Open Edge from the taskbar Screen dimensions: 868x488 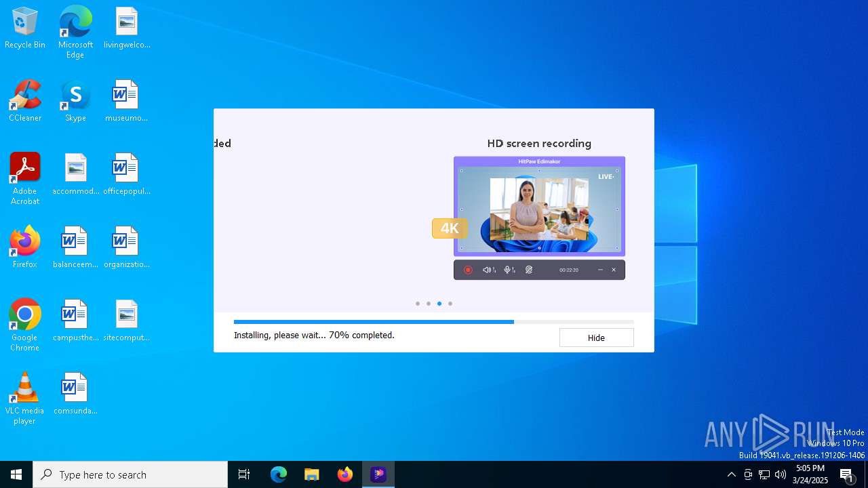coord(279,474)
